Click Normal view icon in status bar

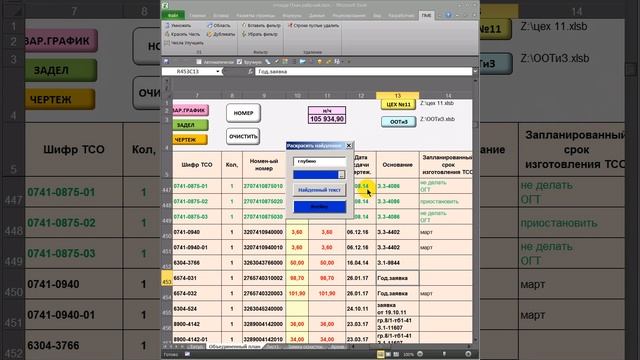(380, 354)
